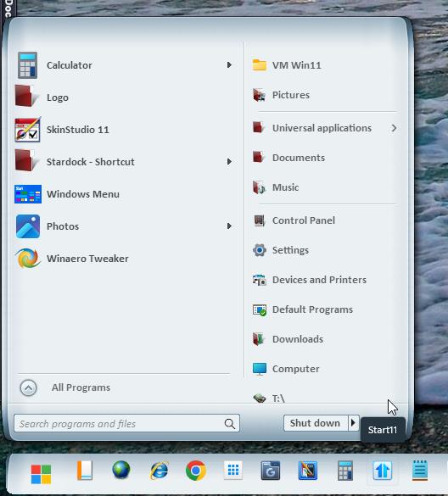The image size is (448, 496).
Task: Expand the Photos jump list arrow
Action: coord(229,226)
